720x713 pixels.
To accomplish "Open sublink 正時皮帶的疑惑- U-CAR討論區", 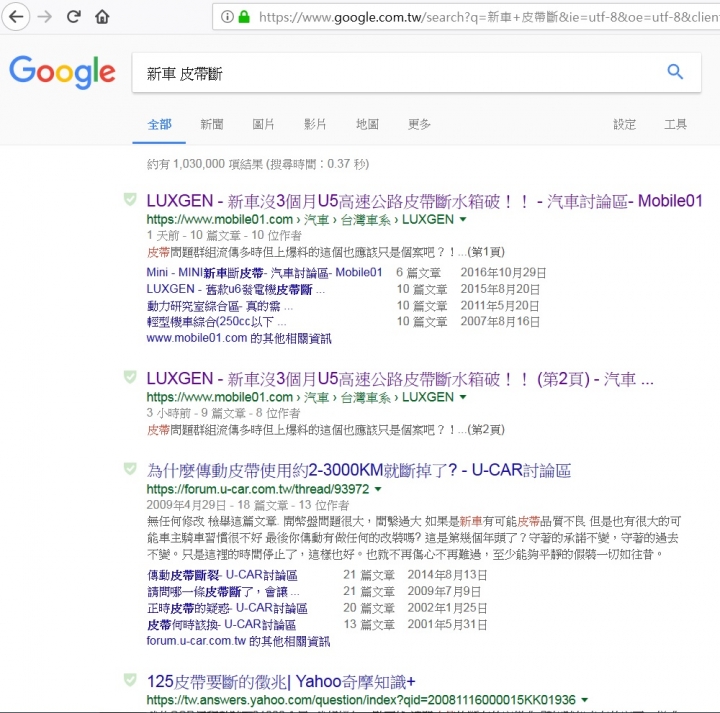I will coord(227,608).
